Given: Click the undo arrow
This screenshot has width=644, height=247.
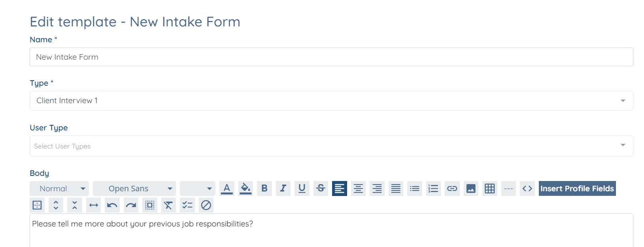Looking at the screenshot, I should point(112,205).
